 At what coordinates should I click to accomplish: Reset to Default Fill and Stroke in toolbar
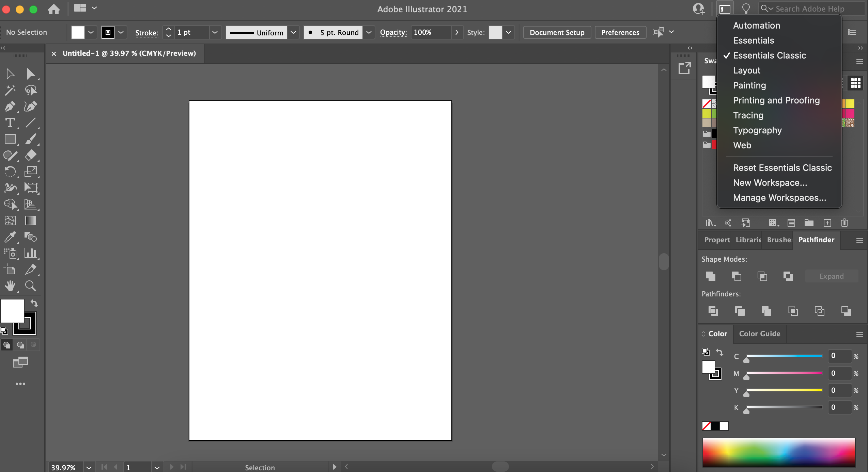[x=4, y=330]
